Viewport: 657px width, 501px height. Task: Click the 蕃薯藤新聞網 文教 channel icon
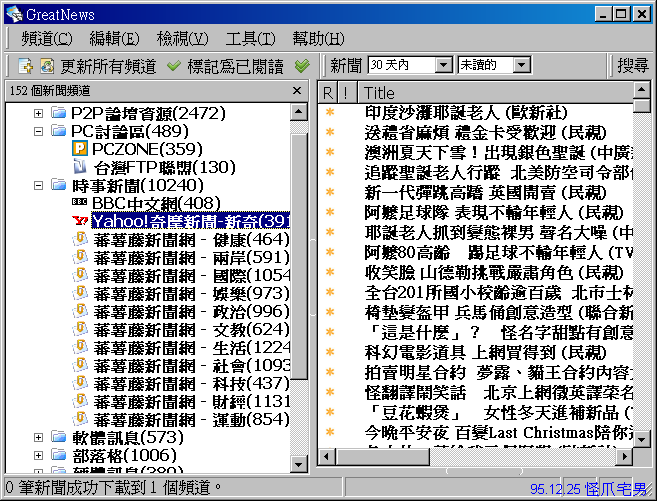click(80, 329)
